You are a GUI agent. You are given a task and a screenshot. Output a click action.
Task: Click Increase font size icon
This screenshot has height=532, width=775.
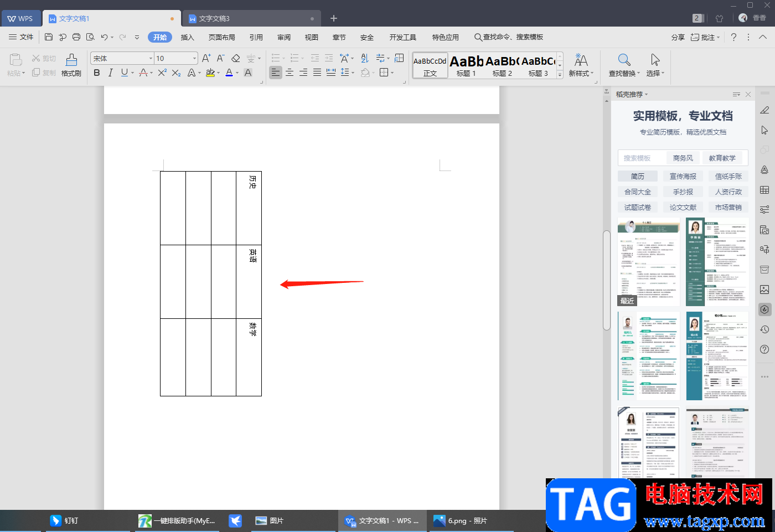point(206,58)
